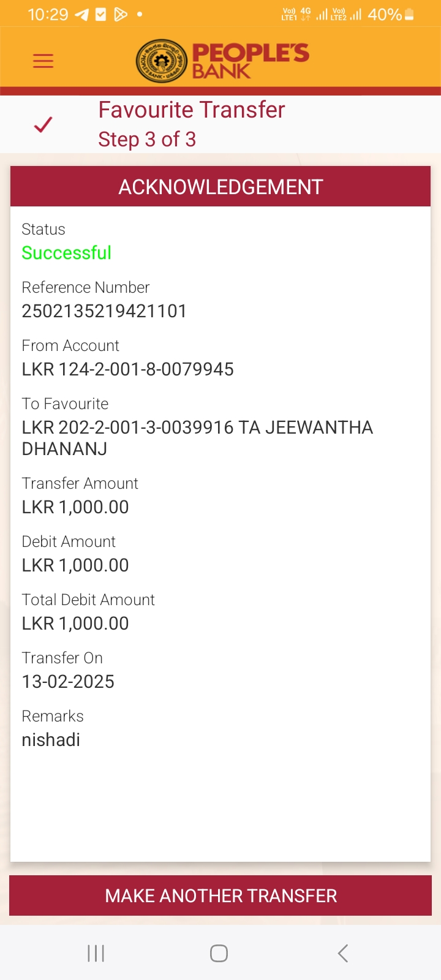Tap the Transfer On date 13-02-2025

68,682
